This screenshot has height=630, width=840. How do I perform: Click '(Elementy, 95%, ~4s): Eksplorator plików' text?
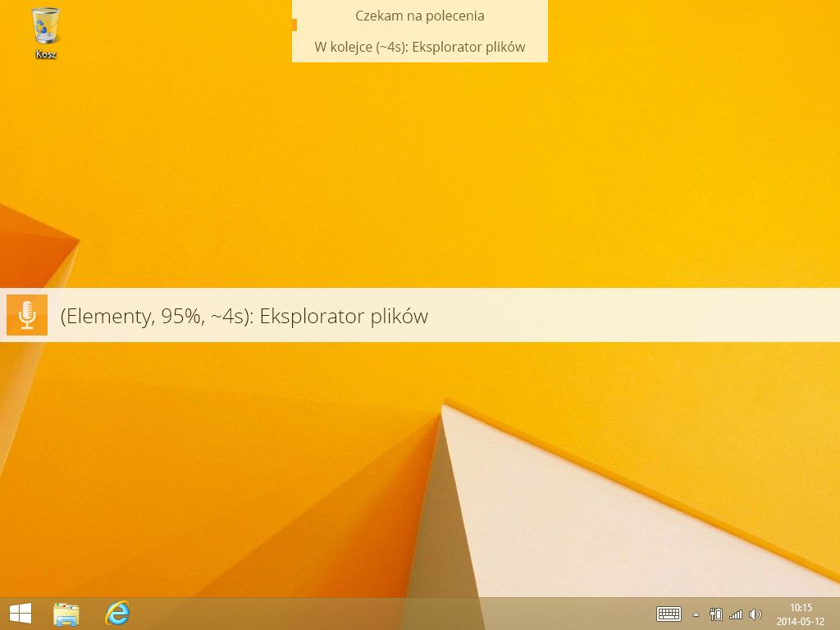[x=244, y=316]
